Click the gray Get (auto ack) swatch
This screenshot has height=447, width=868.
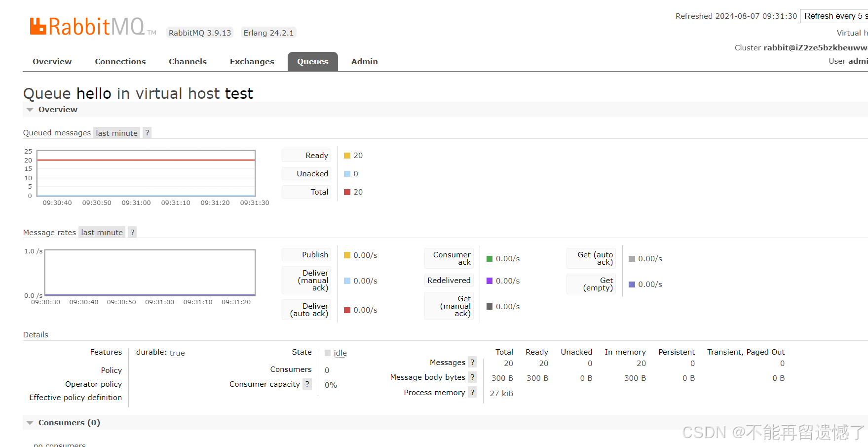coord(632,259)
